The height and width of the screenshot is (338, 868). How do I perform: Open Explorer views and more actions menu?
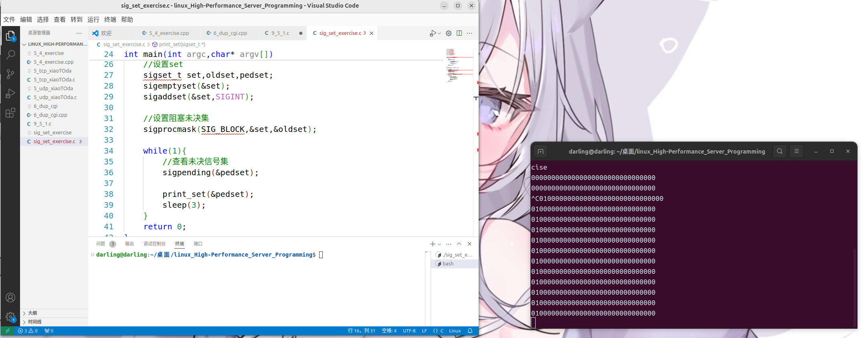point(79,33)
